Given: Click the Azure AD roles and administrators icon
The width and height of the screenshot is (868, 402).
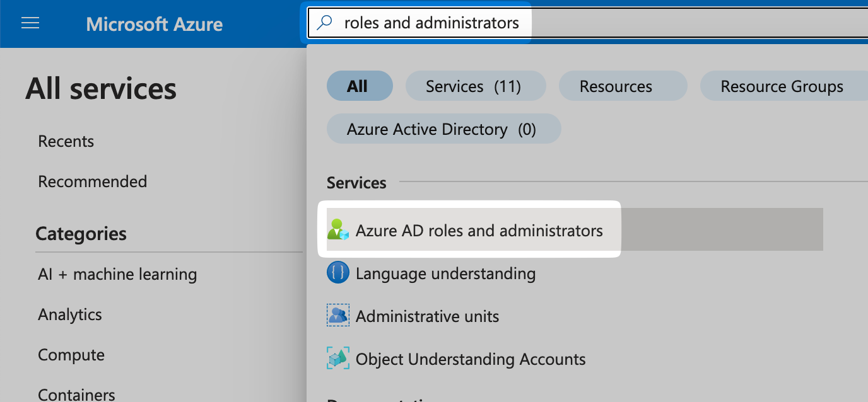Looking at the screenshot, I should [x=338, y=229].
